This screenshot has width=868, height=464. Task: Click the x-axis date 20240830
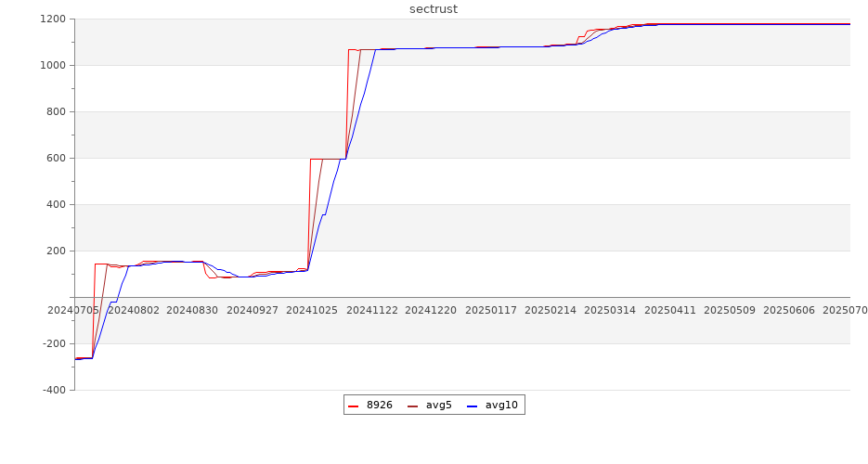tap(192, 310)
